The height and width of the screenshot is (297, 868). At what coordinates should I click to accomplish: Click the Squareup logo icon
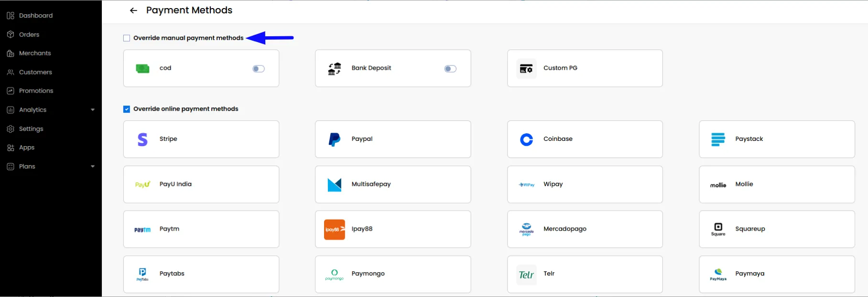(718, 229)
